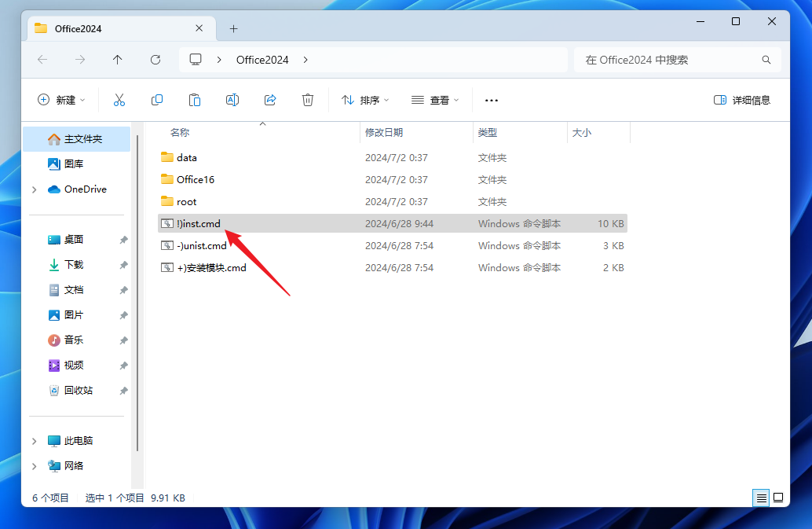This screenshot has height=529, width=812.
Task: Click chevron after Office2024 in address bar
Action: (x=305, y=60)
